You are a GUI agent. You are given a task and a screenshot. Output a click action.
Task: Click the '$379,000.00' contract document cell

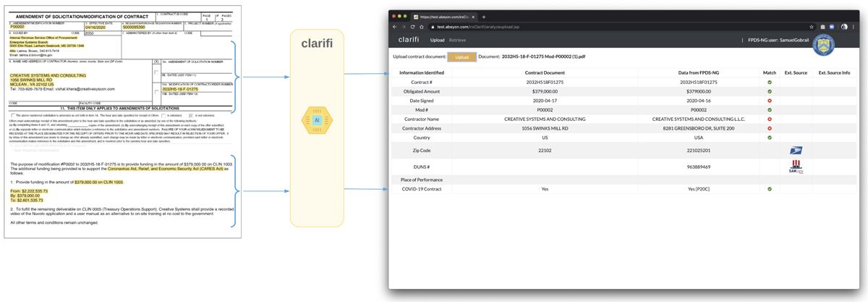[545, 91]
